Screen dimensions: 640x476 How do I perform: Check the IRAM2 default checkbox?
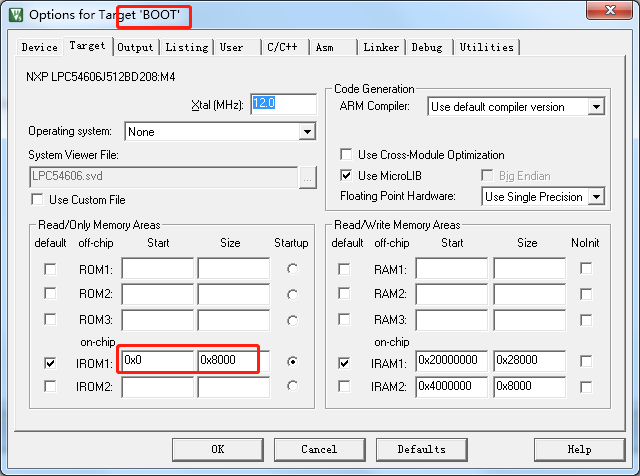pos(344,386)
